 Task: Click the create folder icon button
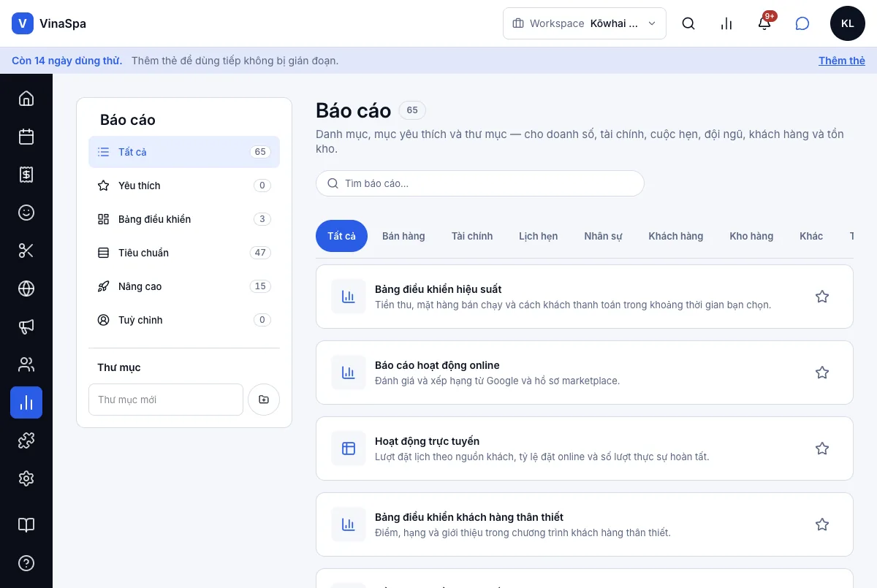264,400
